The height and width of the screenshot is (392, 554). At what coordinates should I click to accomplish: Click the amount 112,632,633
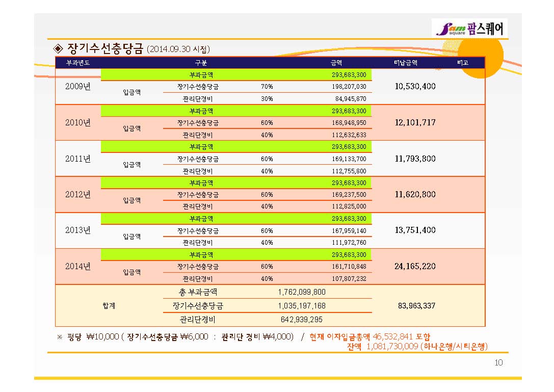point(349,135)
